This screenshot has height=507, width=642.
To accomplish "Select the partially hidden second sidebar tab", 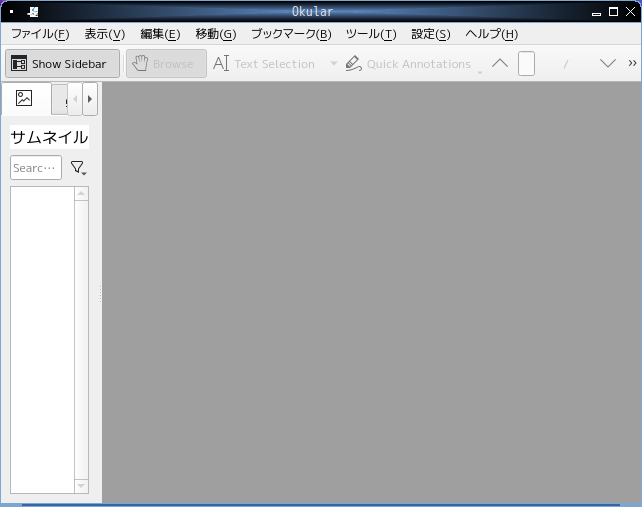I will coord(60,99).
